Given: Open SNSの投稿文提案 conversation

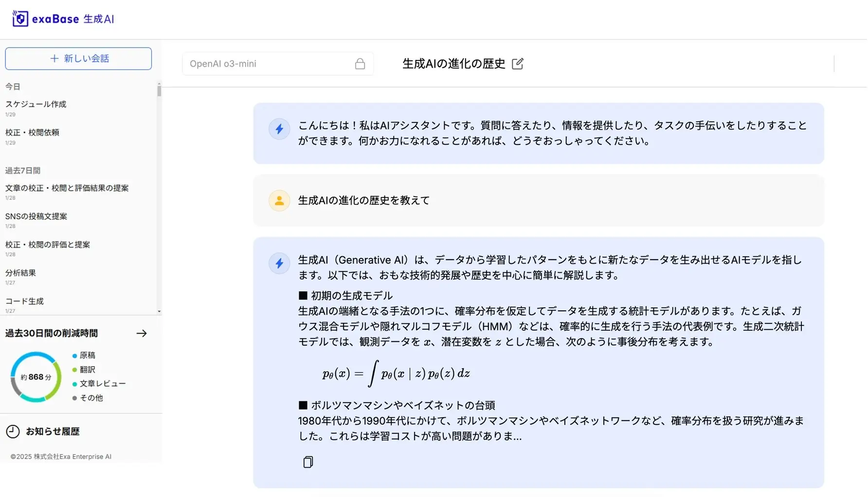Looking at the screenshot, I should coord(36,216).
